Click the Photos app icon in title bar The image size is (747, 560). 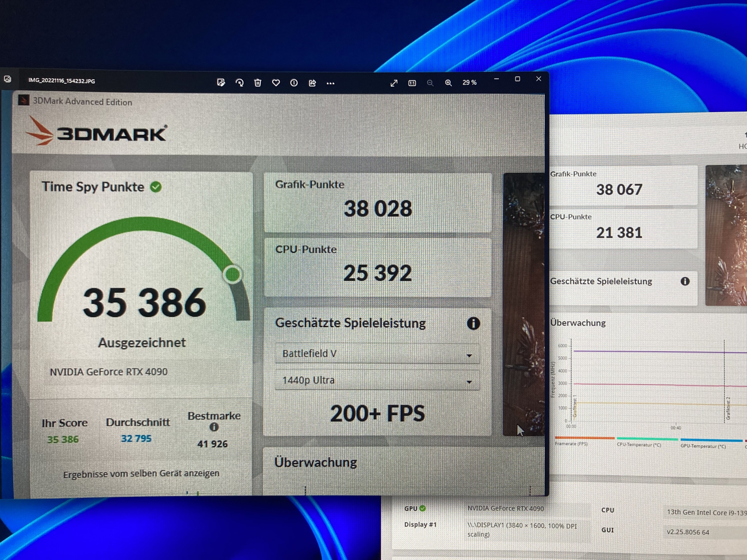pyautogui.click(x=7, y=79)
